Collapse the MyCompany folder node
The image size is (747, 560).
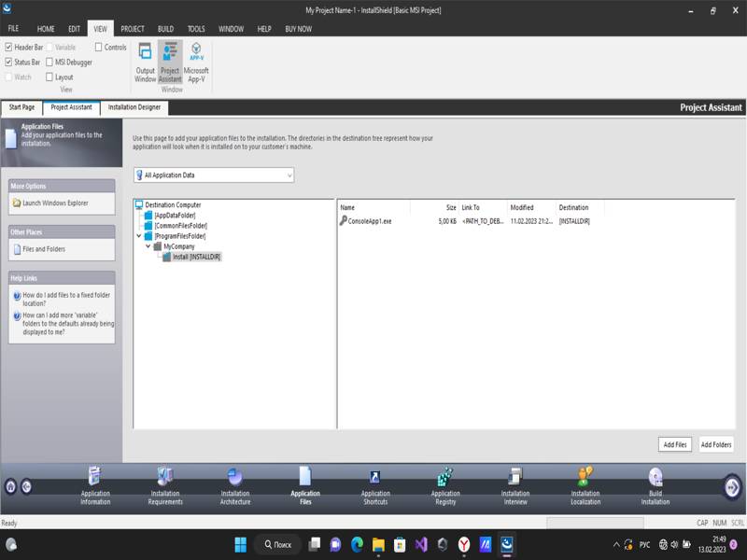click(148, 246)
